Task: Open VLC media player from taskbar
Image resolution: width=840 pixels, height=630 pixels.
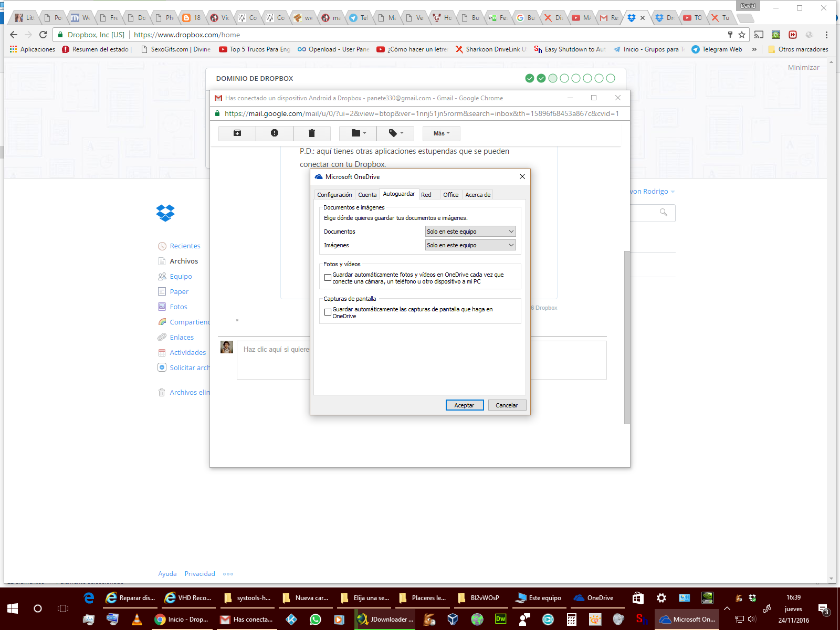Action: (137, 619)
